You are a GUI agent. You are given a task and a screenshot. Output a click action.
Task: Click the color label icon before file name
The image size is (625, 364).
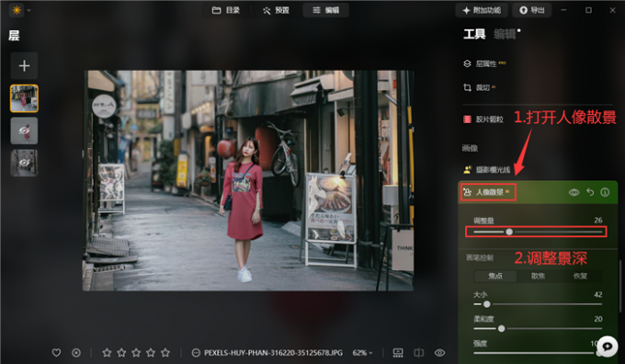(x=196, y=353)
